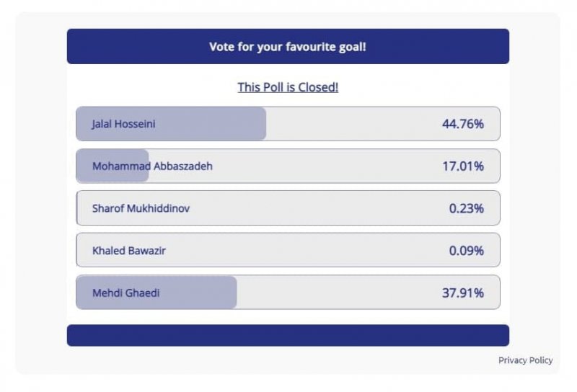
Task: Click the filled start of Mohammad Abbaszadeh's bar
Action: [x=84, y=166]
